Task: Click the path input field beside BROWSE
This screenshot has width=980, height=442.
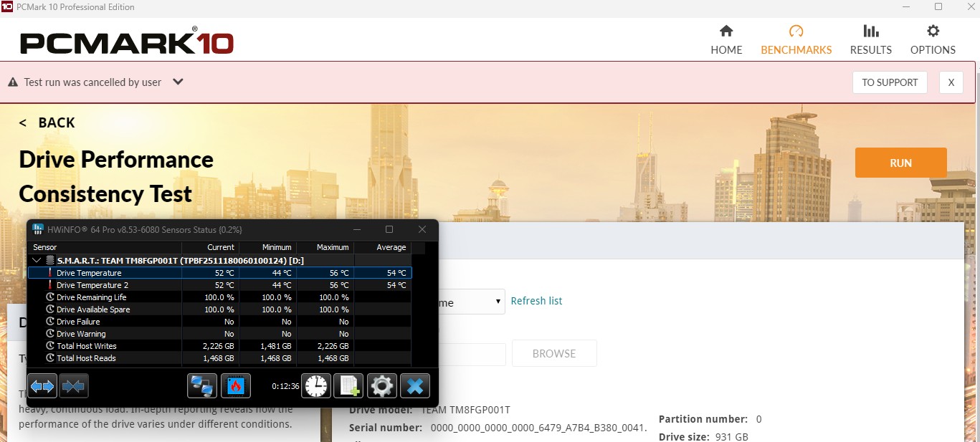Action: click(472, 354)
